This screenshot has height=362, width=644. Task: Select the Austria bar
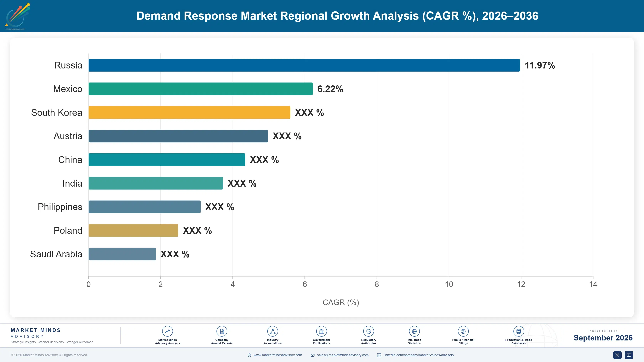[x=178, y=136]
